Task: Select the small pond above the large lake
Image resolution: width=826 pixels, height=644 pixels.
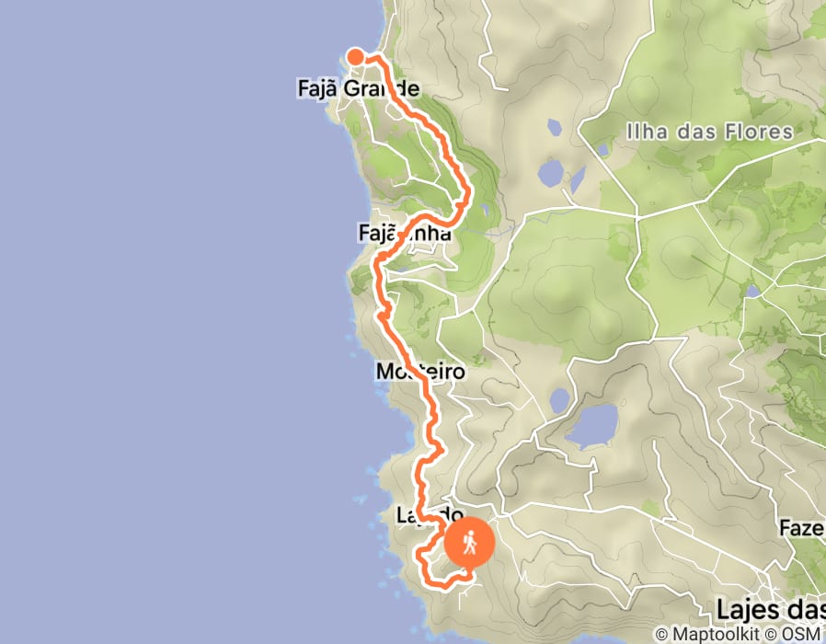Action: point(559,400)
